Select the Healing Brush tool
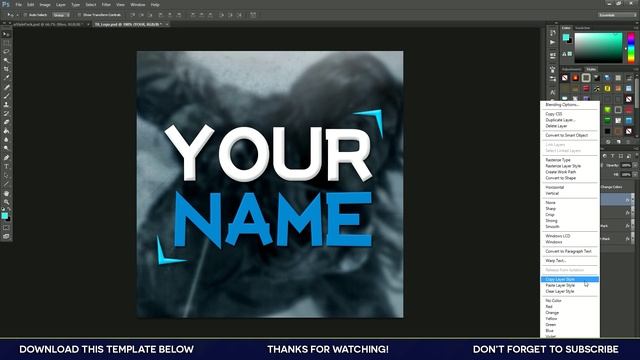This screenshot has width=640, height=360. coord(6,87)
